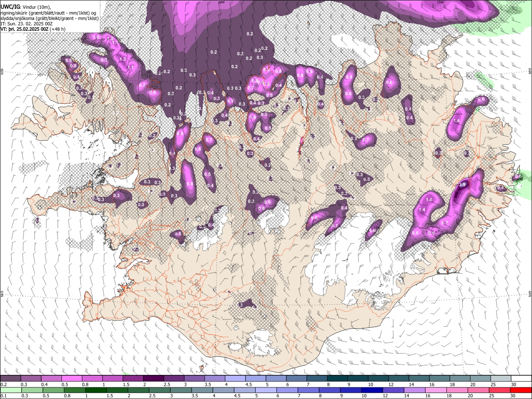The height and width of the screenshot is (399, 532).
Task: Click the deep blue 10–12 swatch in the lower legend
Action: 372,390
